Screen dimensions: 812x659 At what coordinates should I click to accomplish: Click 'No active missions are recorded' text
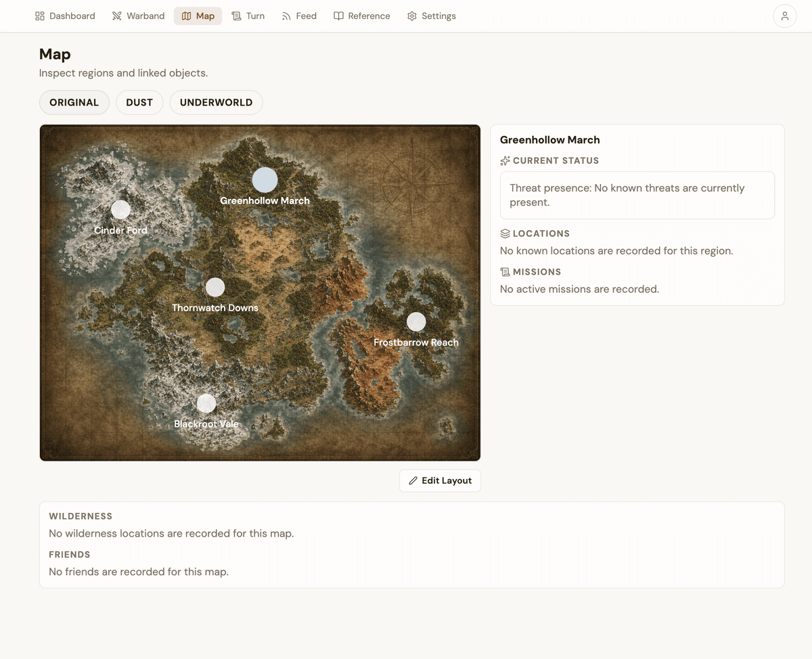[x=579, y=289]
